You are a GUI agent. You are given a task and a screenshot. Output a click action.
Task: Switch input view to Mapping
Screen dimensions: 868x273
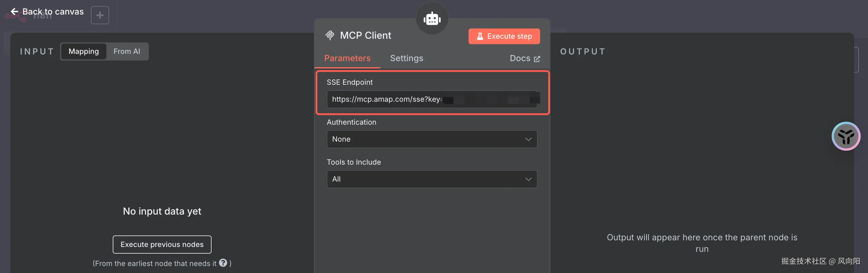coord(84,51)
